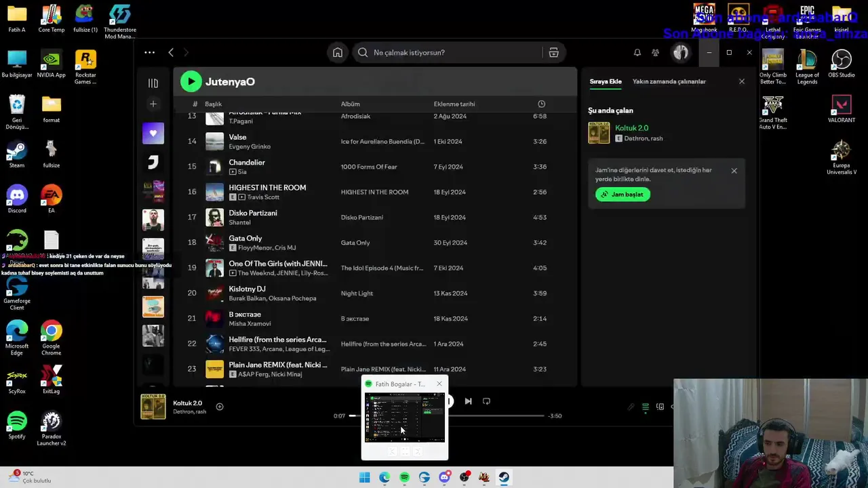
Task: Open the NVIDIA App desktop icon
Action: click(x=51, y=64)
